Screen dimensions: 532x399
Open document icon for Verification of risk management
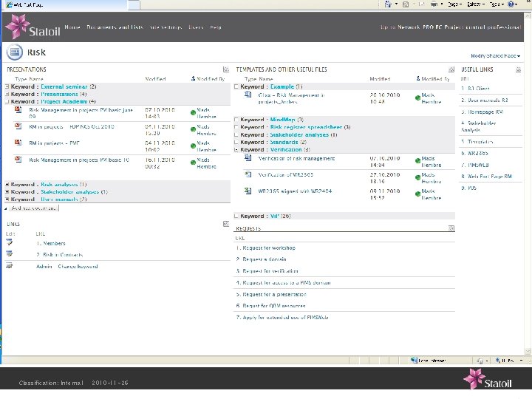point(248,158)
